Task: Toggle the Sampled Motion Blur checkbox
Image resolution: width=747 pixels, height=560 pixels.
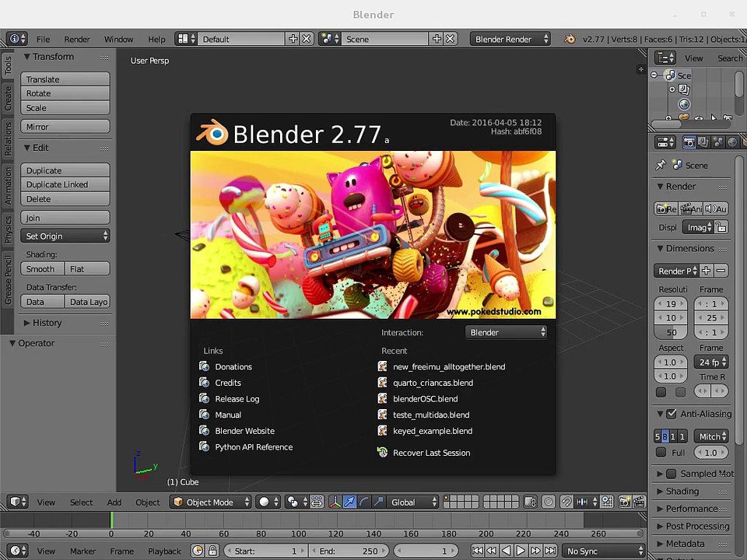Action: 672,474
